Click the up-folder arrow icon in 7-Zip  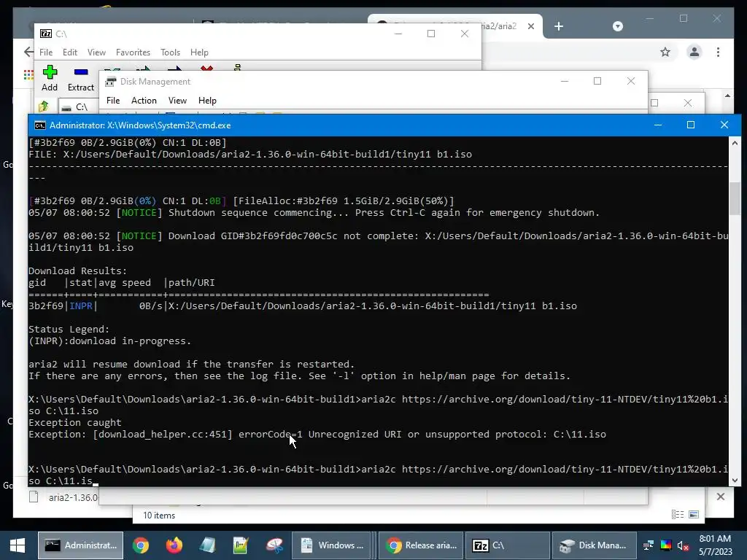pos(44,106)
